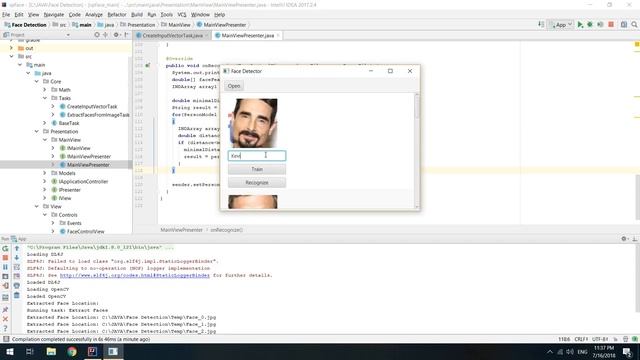Switch to CreateInputVectorTask.java tab
This screenshot has height=360, width=640.
[x=172, y=36]
